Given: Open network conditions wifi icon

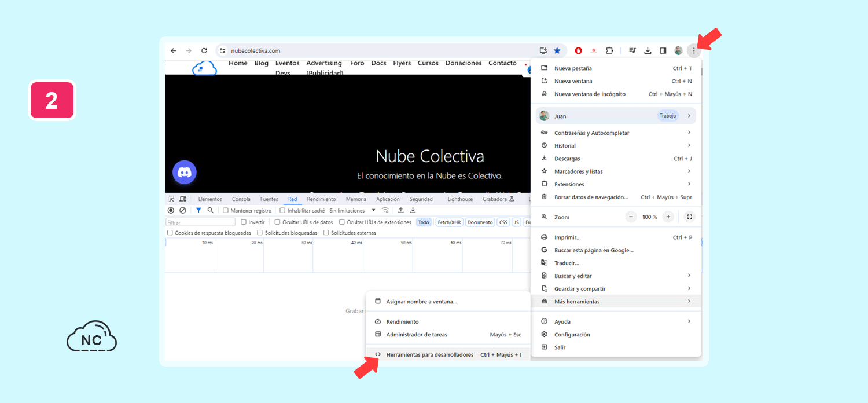Looking at the screenshot, I should point(385,210).
